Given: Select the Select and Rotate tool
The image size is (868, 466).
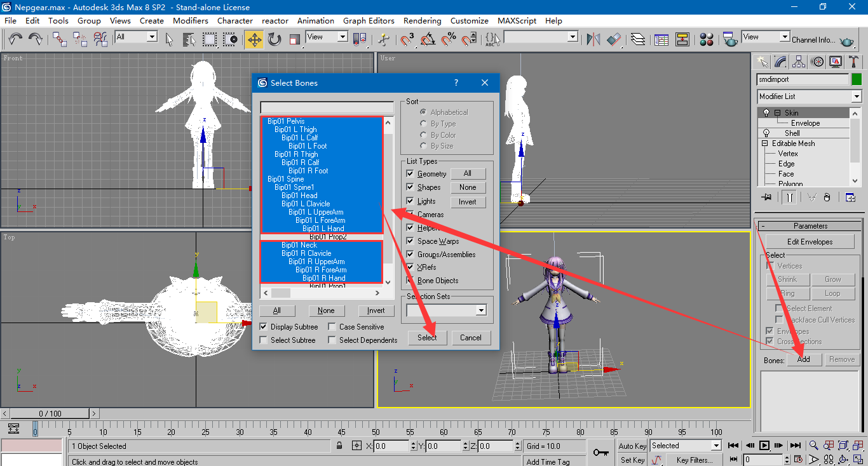Looking at the screenshot, I should click(x=275, y=39).
